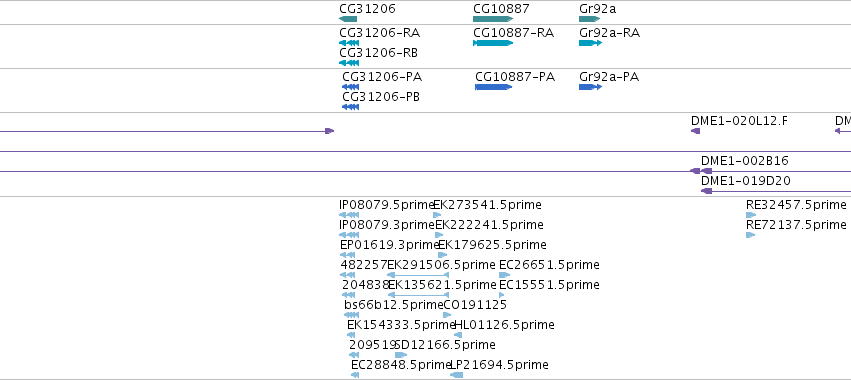This screenshot has height=380, width=851.
Task: Select the EK291506.5prime EST line
Action: [418, 275]
